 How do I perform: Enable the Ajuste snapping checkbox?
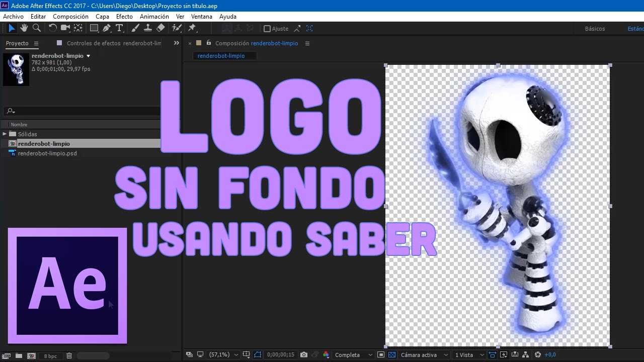[267, 29]
